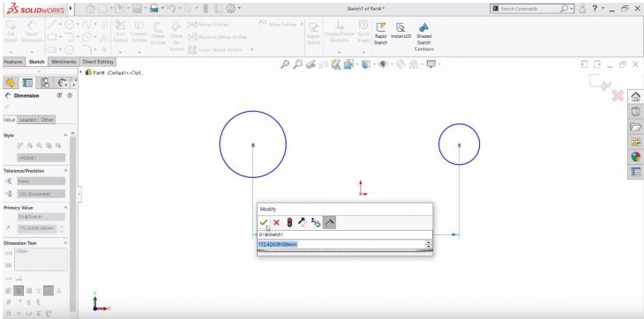The width and height of the screenshot is (644, 319).
Task: Open Design Library icon in task pane
Action: click(x=635, y=112)
